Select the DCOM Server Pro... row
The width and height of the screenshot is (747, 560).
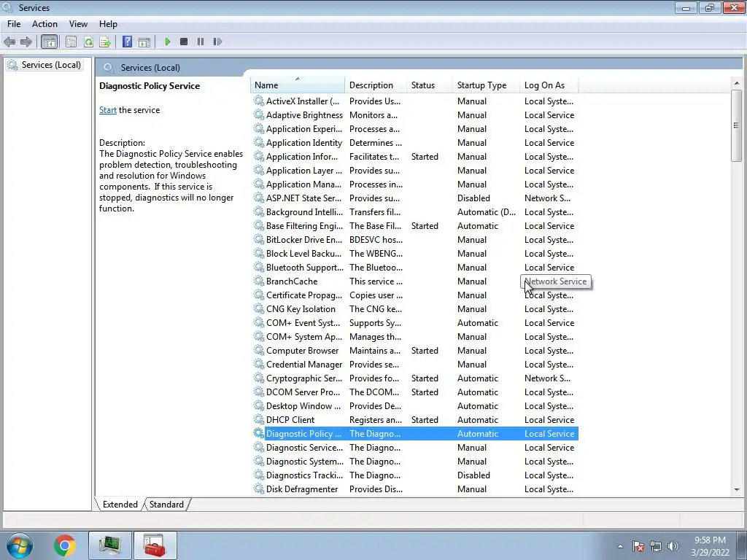[414, 392]
